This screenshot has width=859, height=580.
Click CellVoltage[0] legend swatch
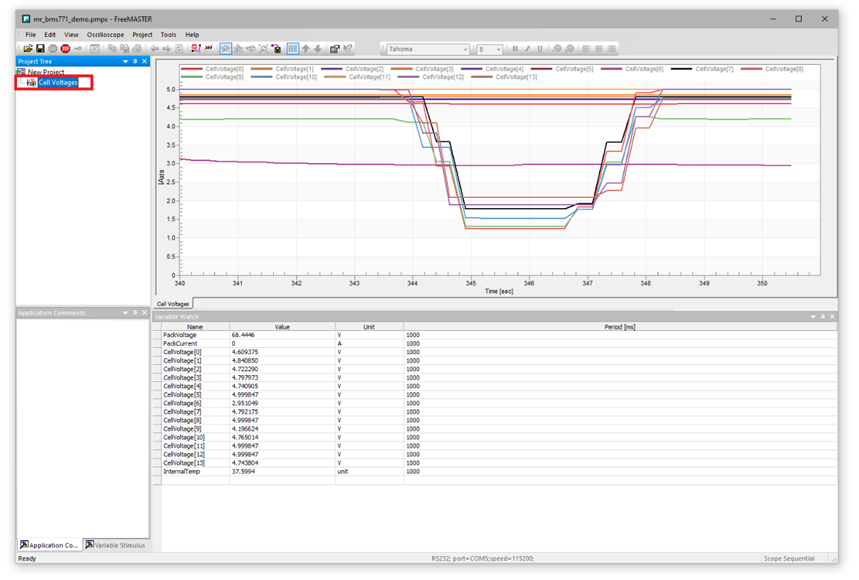(191, 69)
